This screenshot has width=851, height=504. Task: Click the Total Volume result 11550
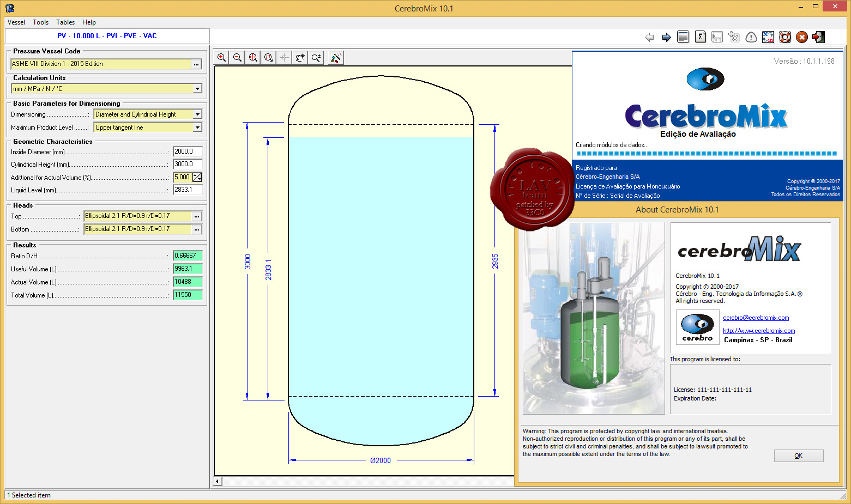(188, 295)
